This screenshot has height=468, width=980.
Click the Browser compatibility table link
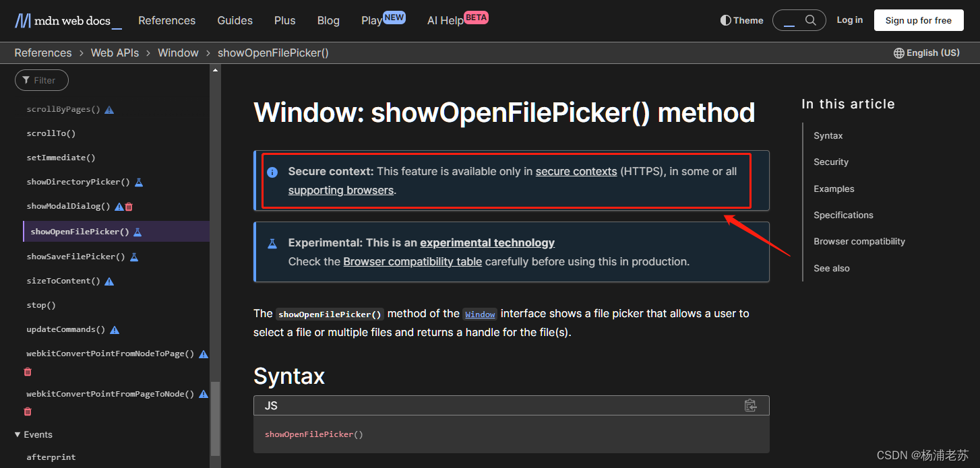pyautogui.click(x=412, y=261)
